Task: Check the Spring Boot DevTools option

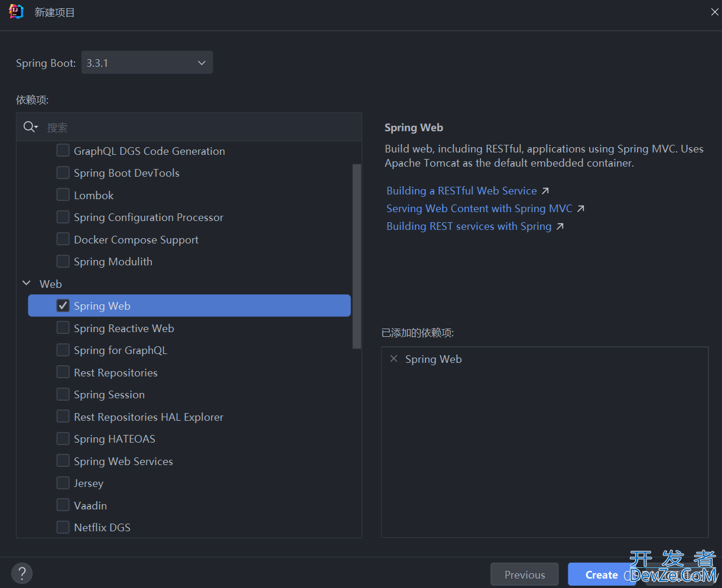Action: [63, 173]
